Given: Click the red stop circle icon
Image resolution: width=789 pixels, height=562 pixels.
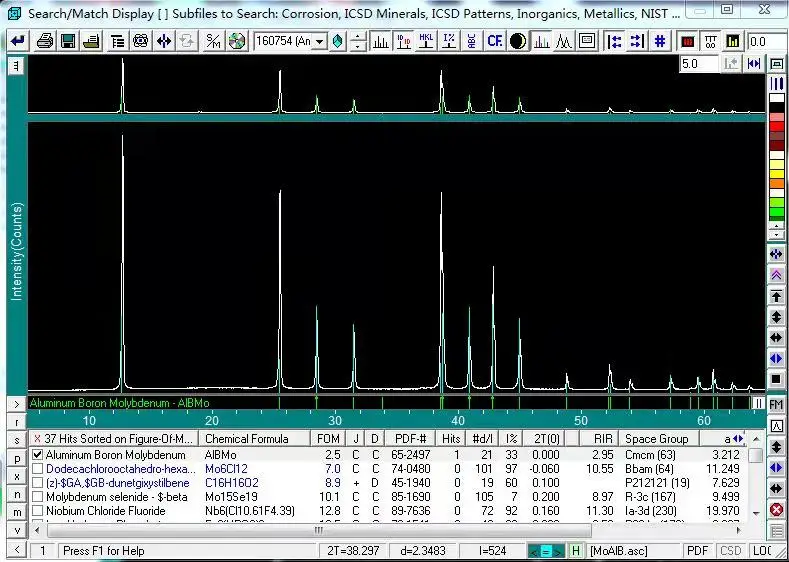Looking at the screenshot, I should coord(776,510).
